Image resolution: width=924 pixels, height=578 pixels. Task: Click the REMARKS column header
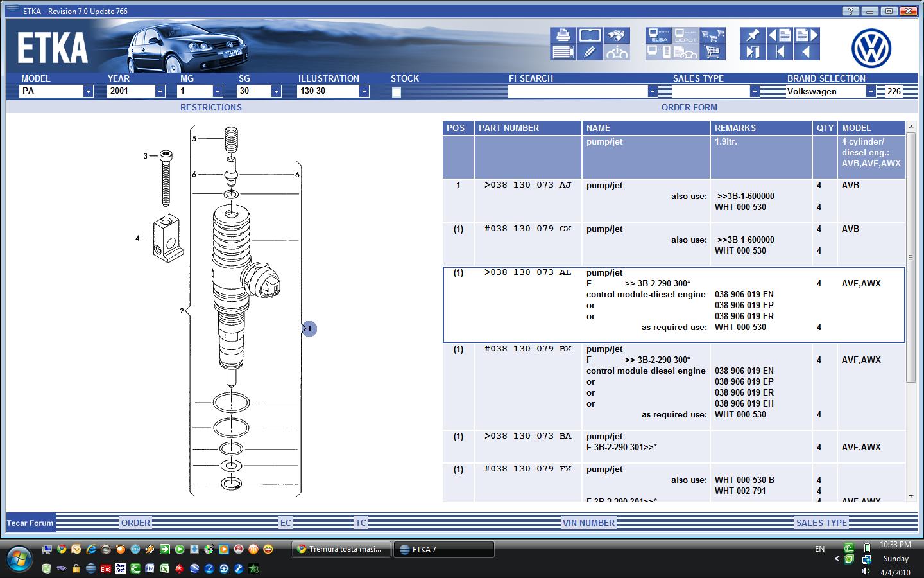(x=761, y=128)
